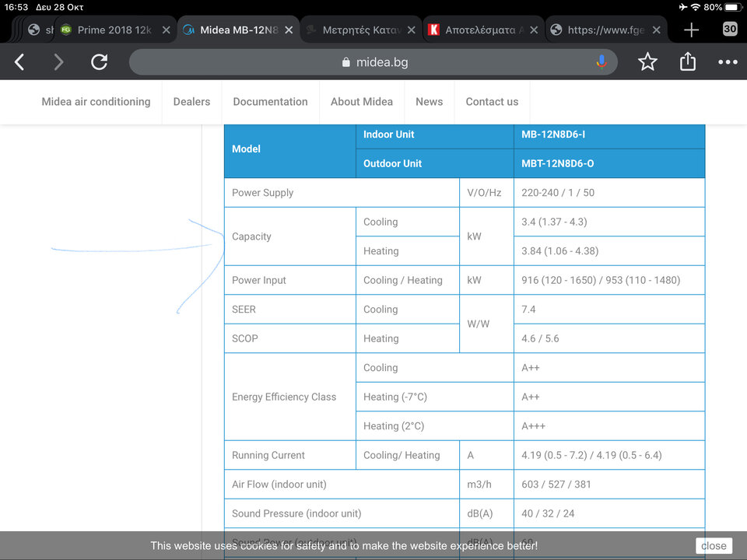Click the Sound Pressure (indoor unit) label

(296, 513)
